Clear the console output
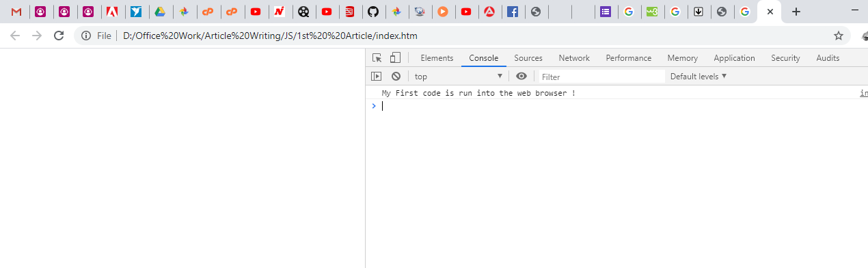The height and width of the screenshot is (268, 868). (x=396, y=77)
